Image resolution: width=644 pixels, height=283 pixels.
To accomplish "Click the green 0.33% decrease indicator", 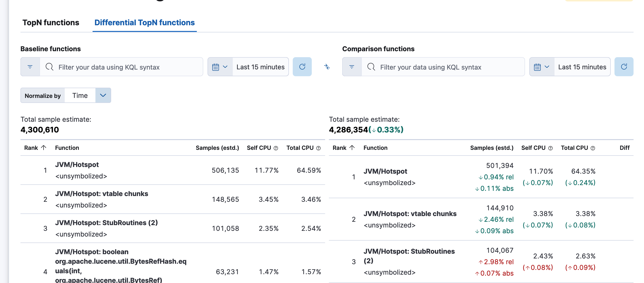I will [x=386, y=130].
